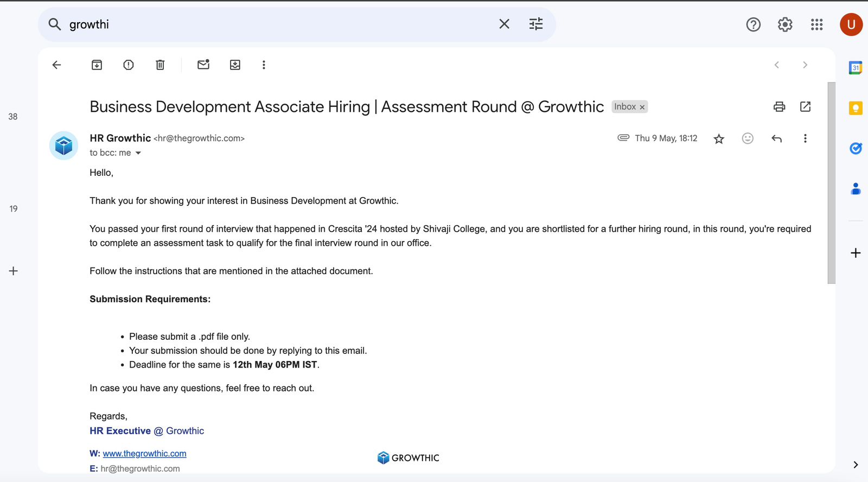Click the unread count 38 in left rail
868x482 pixels.
click(x=13, y=117)
